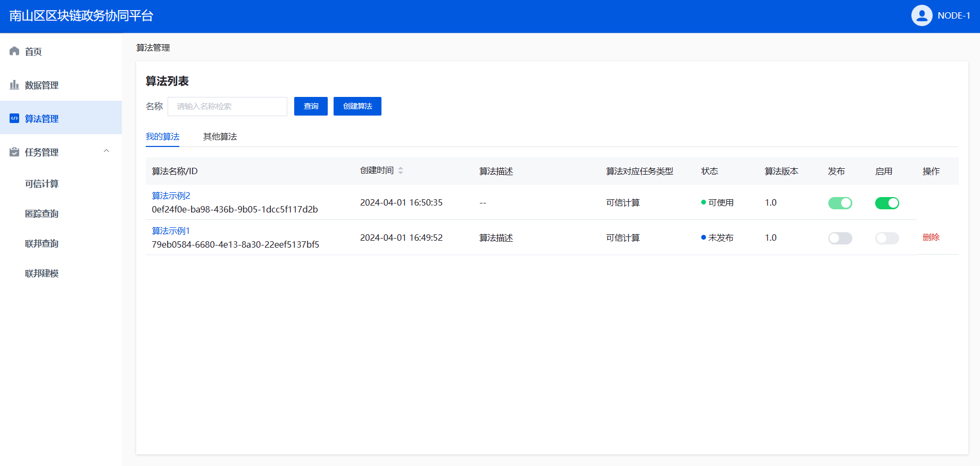Screen dimensions: 980x466
Task: Click the 启用 column header
Action: pyautogui.click(x=884, y=171)
